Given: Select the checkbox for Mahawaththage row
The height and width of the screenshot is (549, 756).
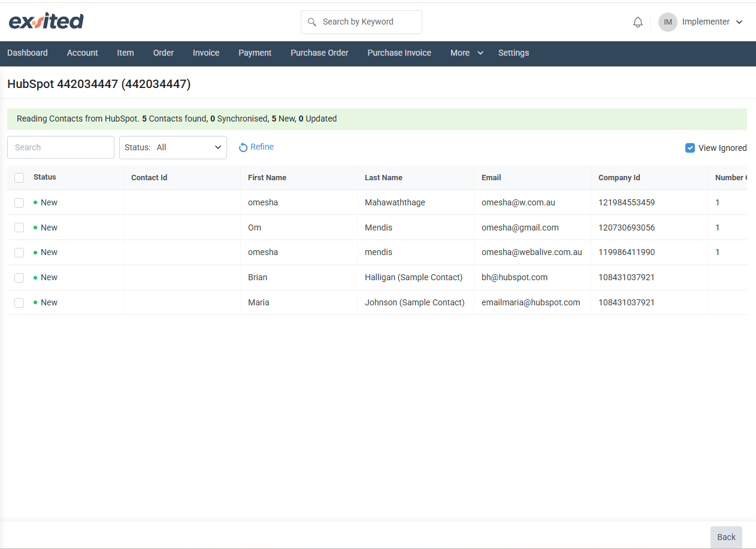Looking at the screenshot, I should tap(19, 203).
